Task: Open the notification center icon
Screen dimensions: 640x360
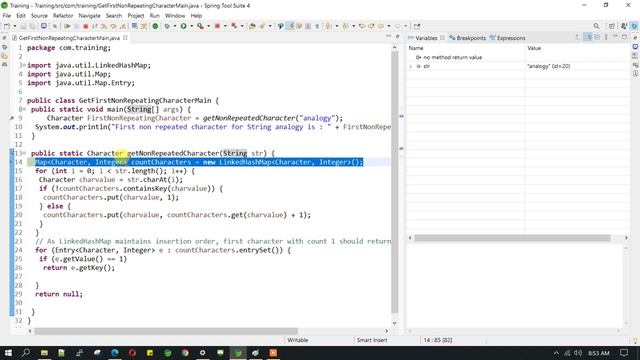Action: (x=624, y=353)
